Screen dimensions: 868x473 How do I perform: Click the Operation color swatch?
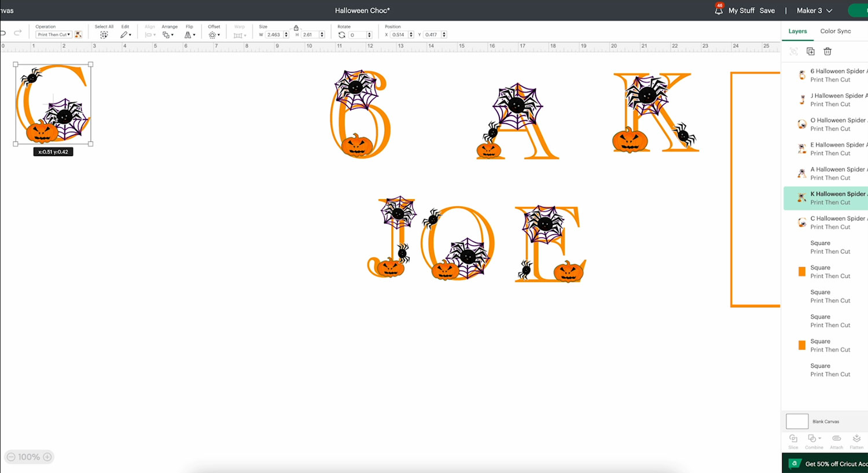click(x=78, y=35)
